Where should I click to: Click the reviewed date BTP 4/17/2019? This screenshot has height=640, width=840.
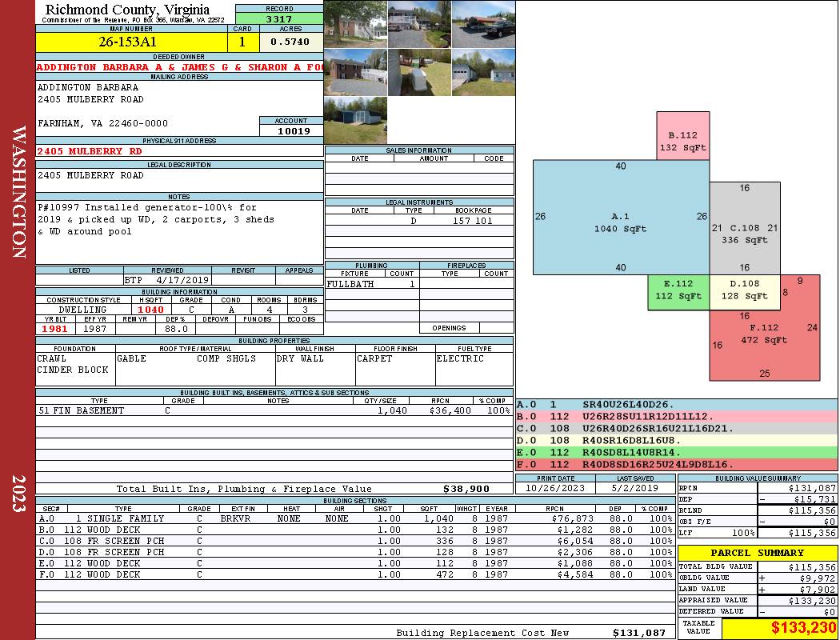pyautogui.click(x=166, y=280)
